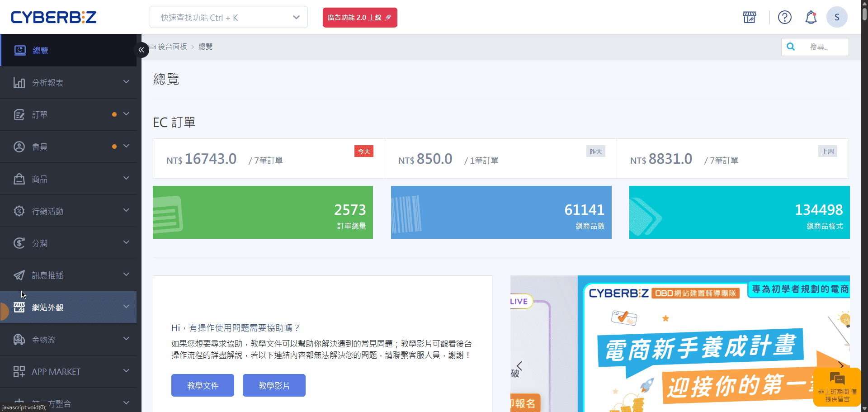Click 後台面板 breadcrumb link
868x412 pixels.
click(x=172, y=47)
